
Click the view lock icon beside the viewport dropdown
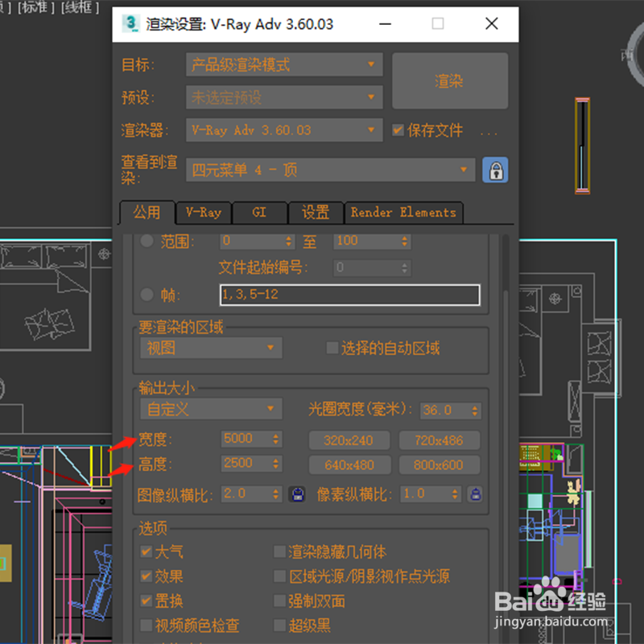pos(495,170)
